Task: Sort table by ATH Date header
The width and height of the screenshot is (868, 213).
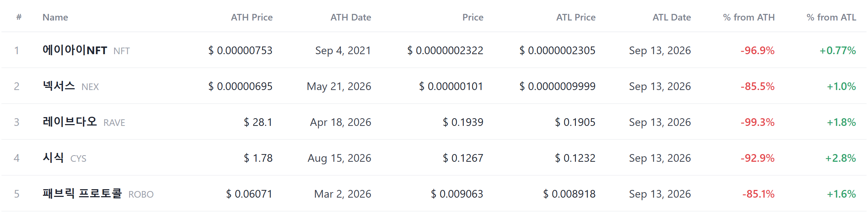Action: 351,17
